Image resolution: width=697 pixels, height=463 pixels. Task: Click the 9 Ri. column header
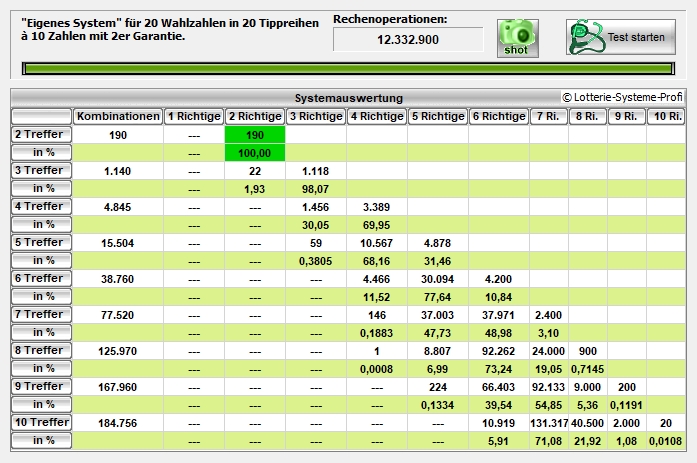626,116
